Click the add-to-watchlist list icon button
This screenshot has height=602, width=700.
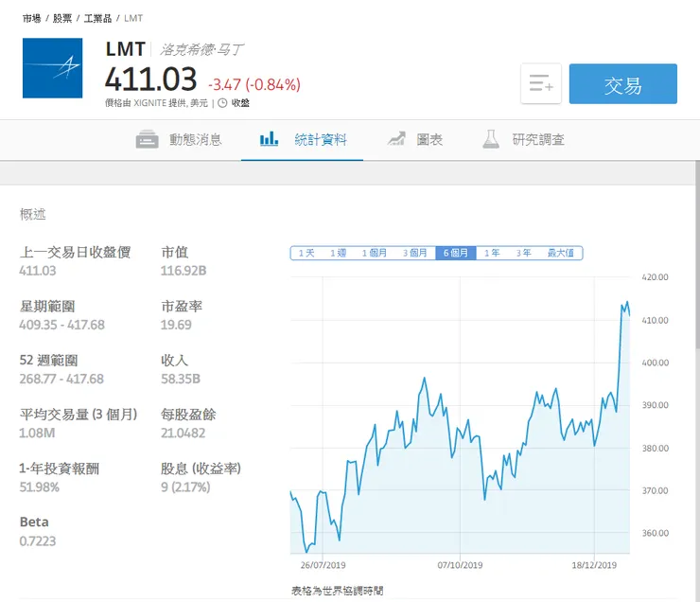click(541, 83)
